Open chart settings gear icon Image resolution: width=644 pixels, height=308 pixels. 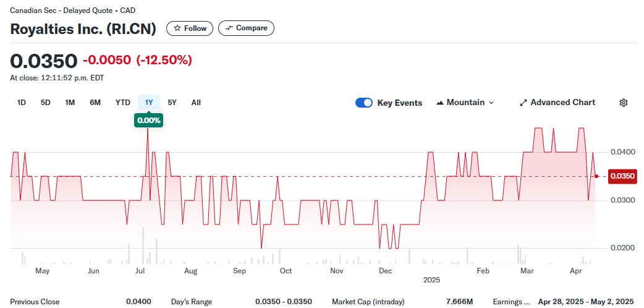click(x=623, y=103)
